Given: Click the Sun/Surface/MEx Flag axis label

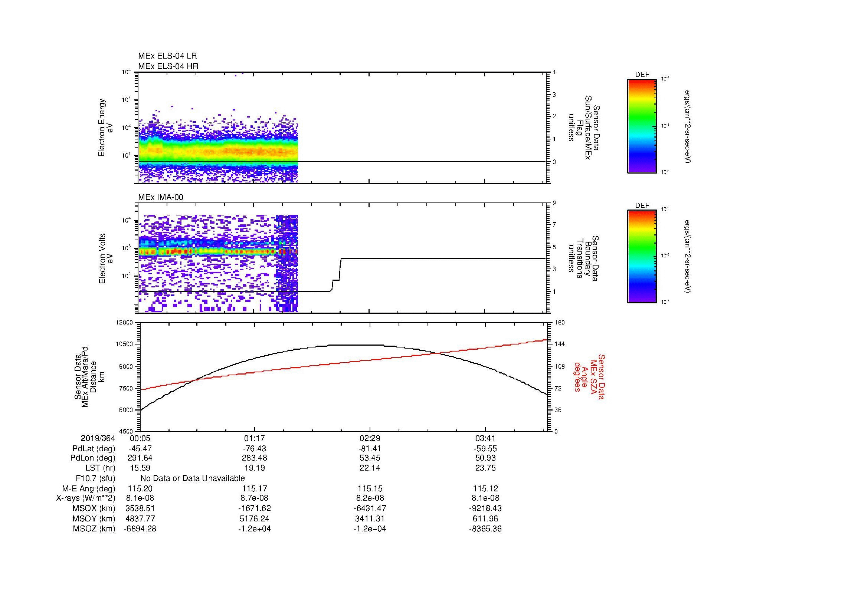Looking at the screenshot, I should (x=584, y=128).
